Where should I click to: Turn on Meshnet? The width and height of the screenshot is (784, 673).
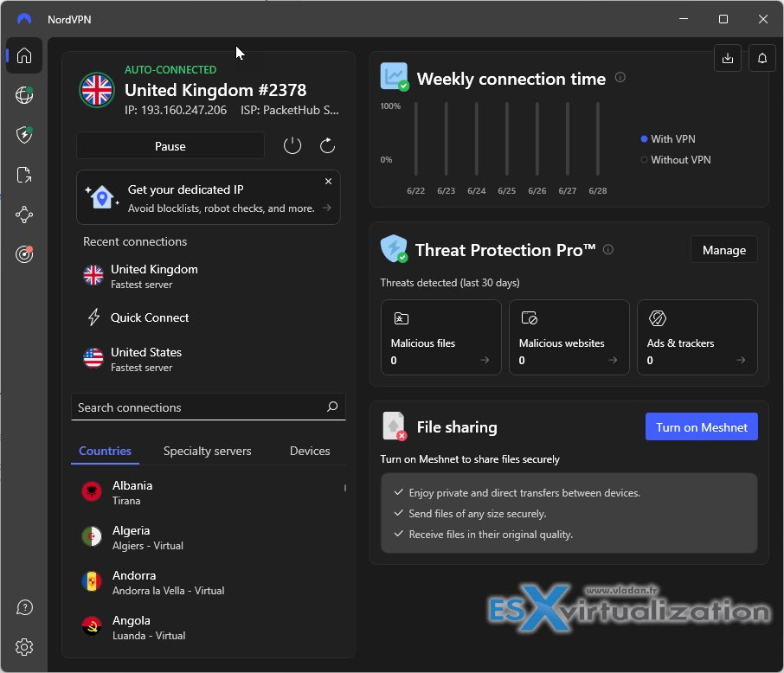(x=702, y=427)
